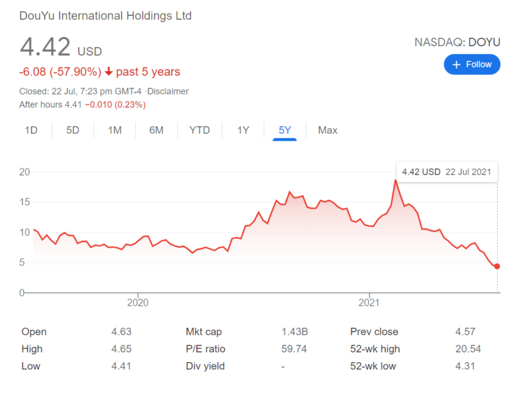The height and width of the screenshot is (399, 532).
Task: Click the red endpoint dot on the chart
Action: (x=497, y=266)
